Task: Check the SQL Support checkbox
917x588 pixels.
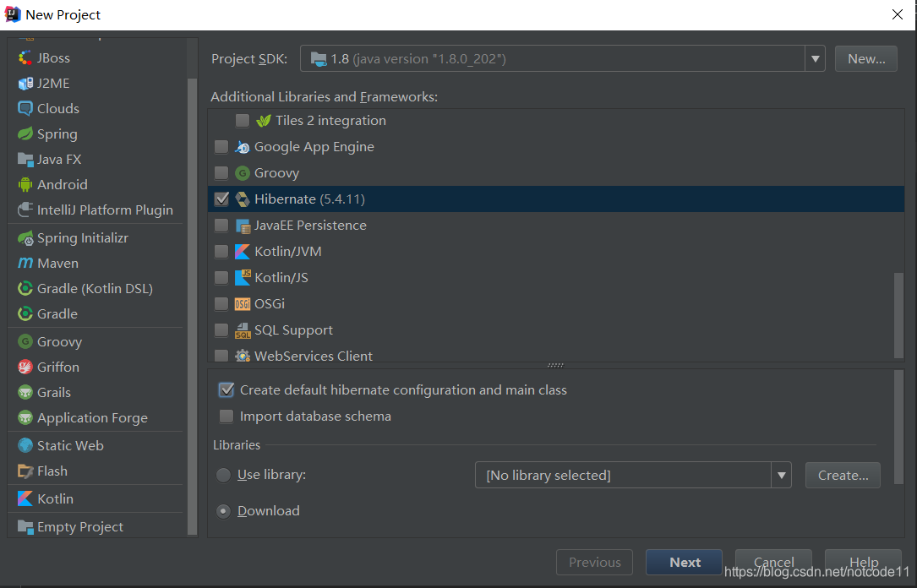Action: (x=221, y=330)
